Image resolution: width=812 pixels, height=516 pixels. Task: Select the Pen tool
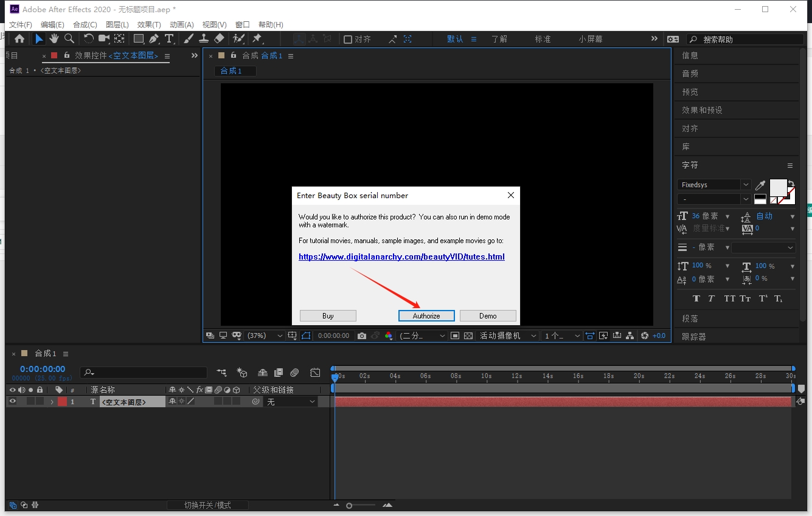(154, 39)
